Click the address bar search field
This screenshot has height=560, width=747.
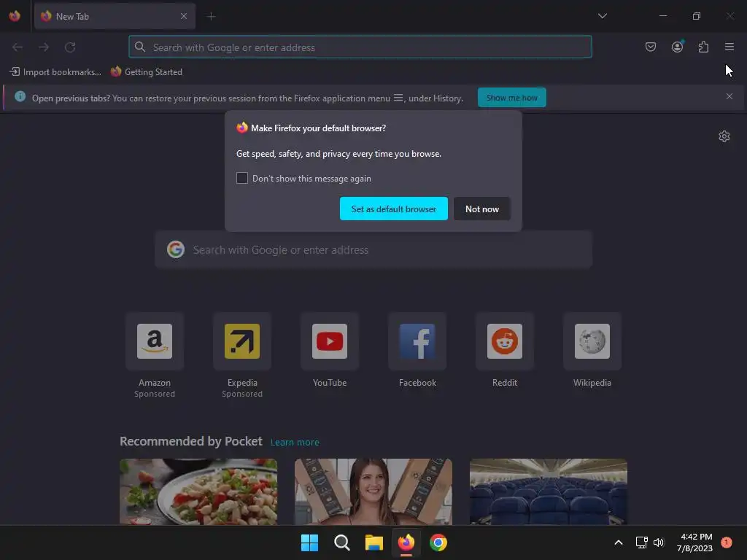click(x=360, y=47)
